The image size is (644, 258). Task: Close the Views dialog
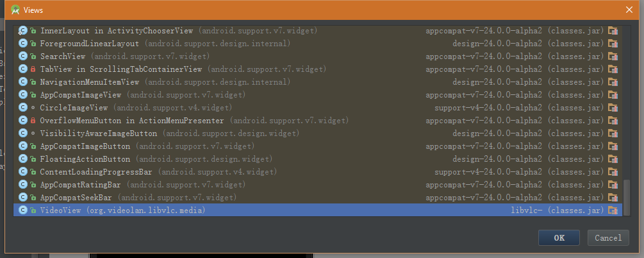629,10
